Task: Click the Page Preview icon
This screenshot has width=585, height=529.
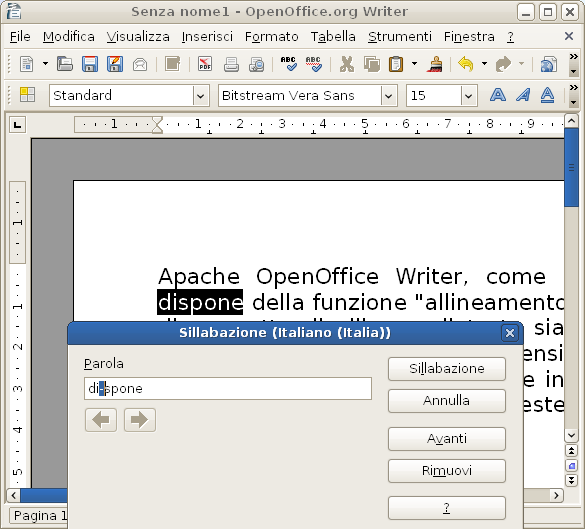Action: coord(256,64)
